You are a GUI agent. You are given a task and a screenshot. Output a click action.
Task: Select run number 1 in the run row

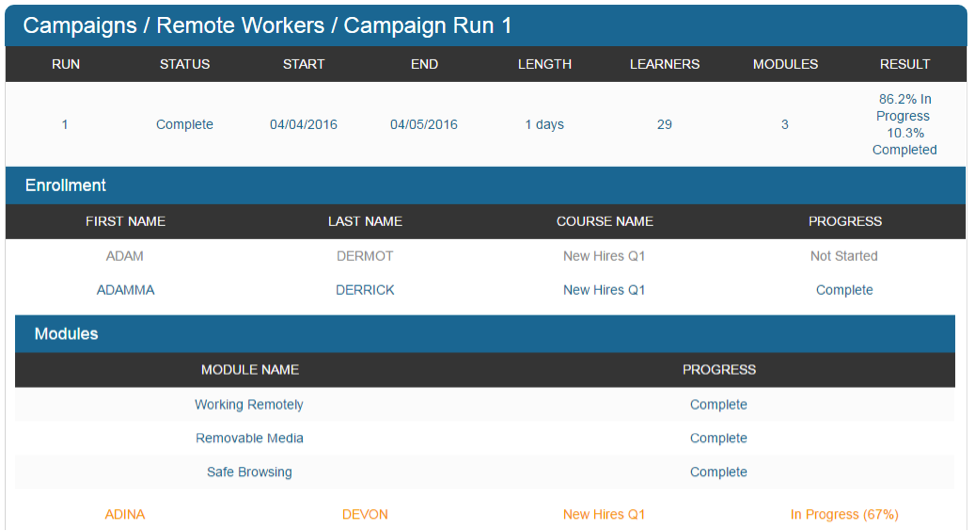[x=65, y=125]
